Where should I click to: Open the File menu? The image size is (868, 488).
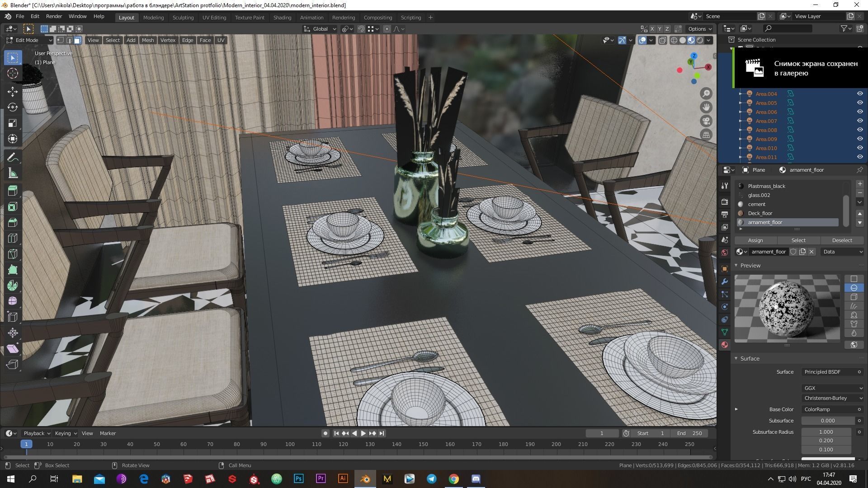point(20,16)
